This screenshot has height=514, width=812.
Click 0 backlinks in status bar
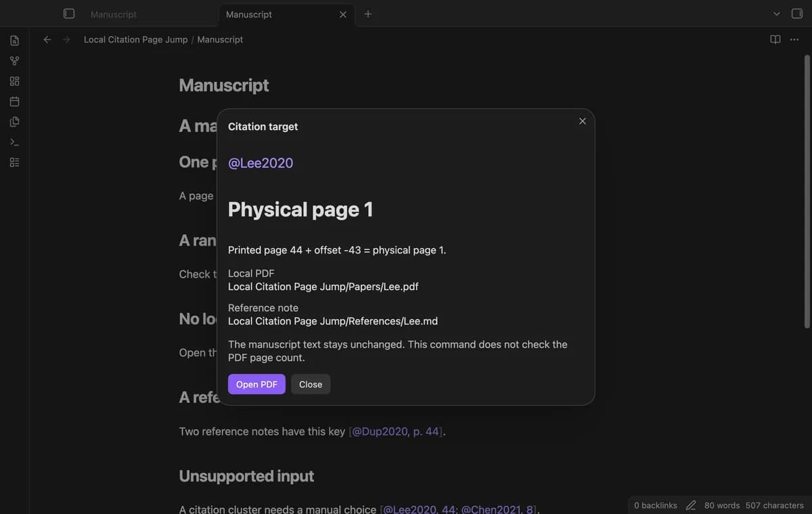(656, 505)
